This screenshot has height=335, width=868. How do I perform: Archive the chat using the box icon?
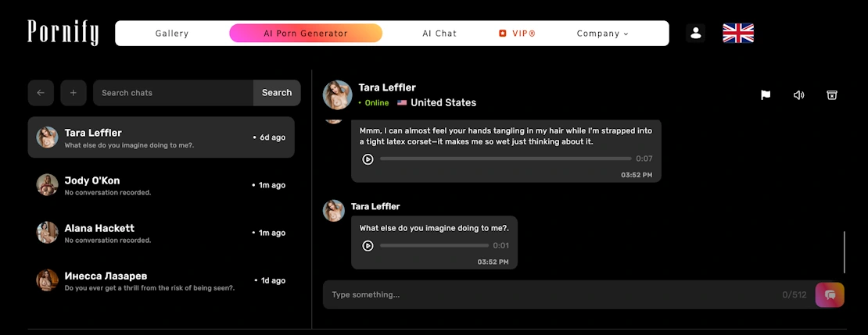click(832, 95)
